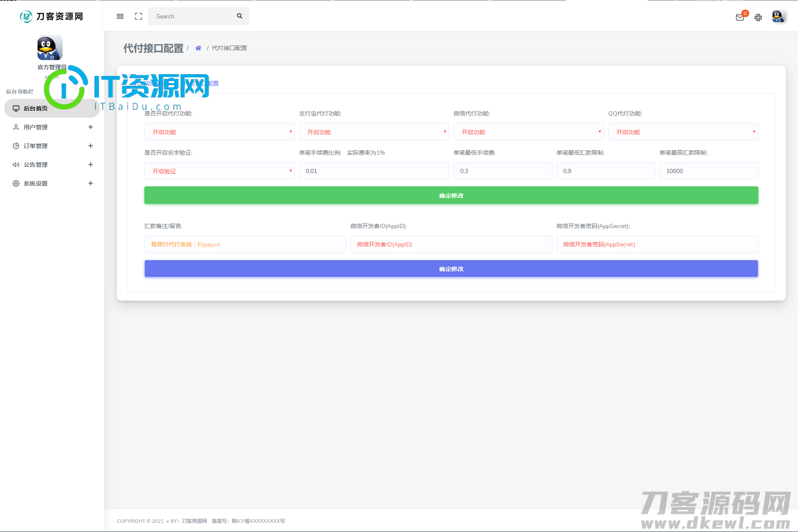798x532 pixels.
Task: Click the 单笔最低手续费 field with 0.3
Action: click(x=503, y=171)
